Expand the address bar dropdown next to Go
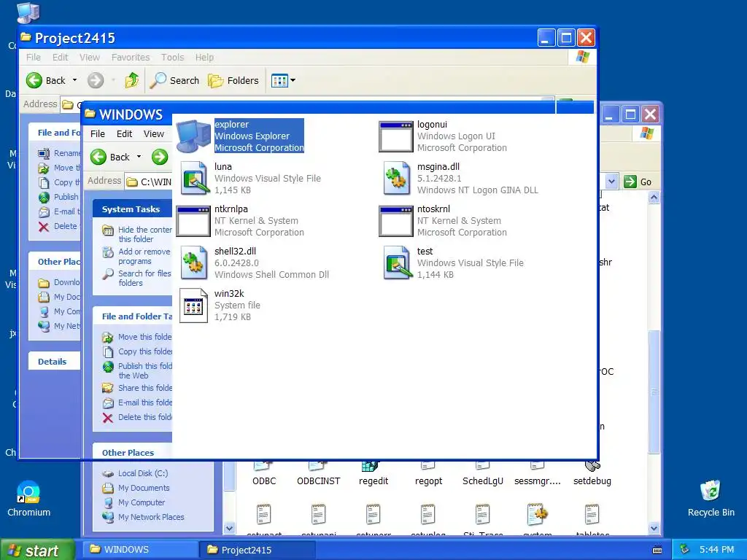This screenshot has height=560, width=747. [x=612, y=182]
